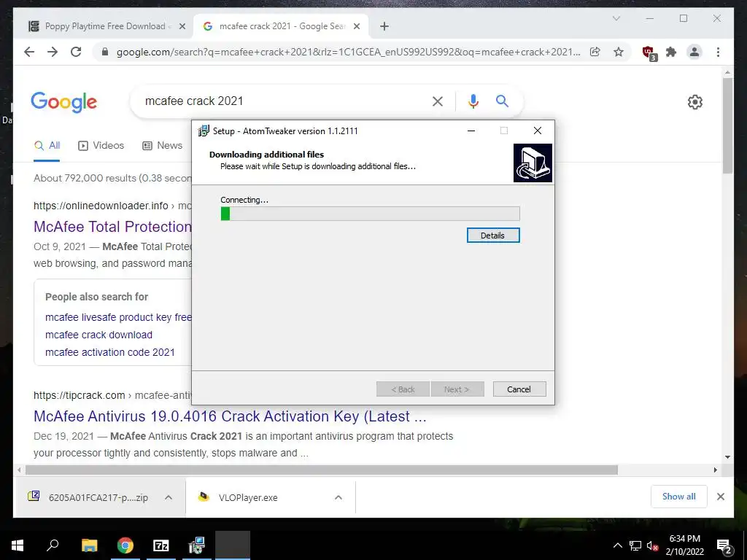Switch to Chrome in taskbar
Image resolution: width=747 pixels, height=560 pixels.
coord(125,545)
